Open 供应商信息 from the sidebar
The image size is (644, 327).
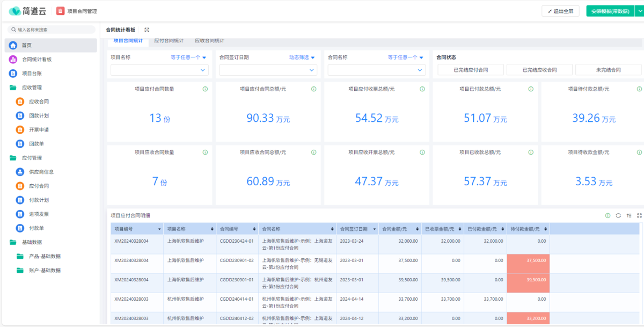(41, 172)
